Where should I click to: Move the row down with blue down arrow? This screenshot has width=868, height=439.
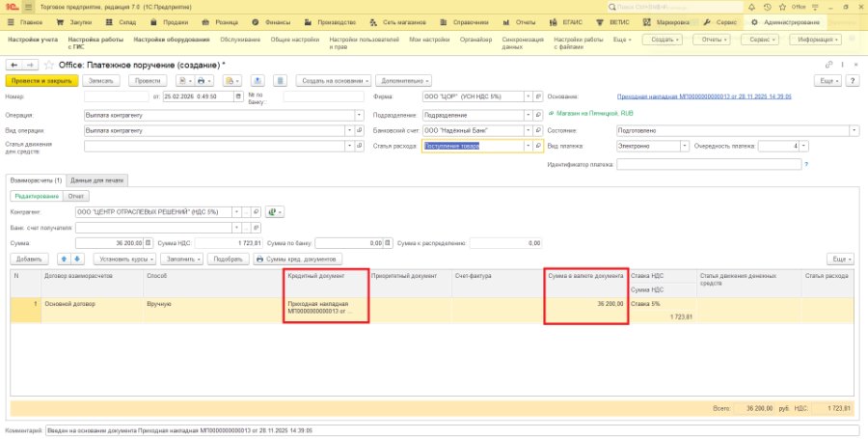77,260
